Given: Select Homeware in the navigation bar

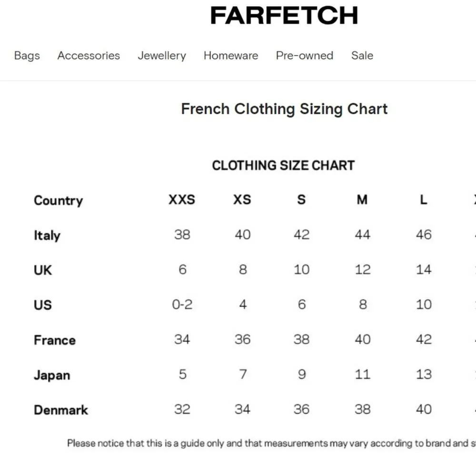Looking at the screenshot, I should tap(231, 56).
